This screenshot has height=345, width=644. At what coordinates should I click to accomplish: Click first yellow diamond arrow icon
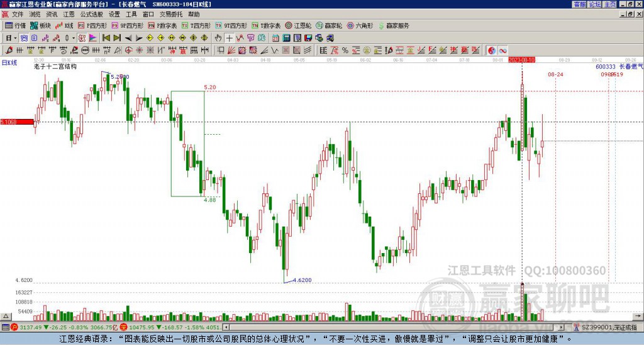tap(150, 38)
